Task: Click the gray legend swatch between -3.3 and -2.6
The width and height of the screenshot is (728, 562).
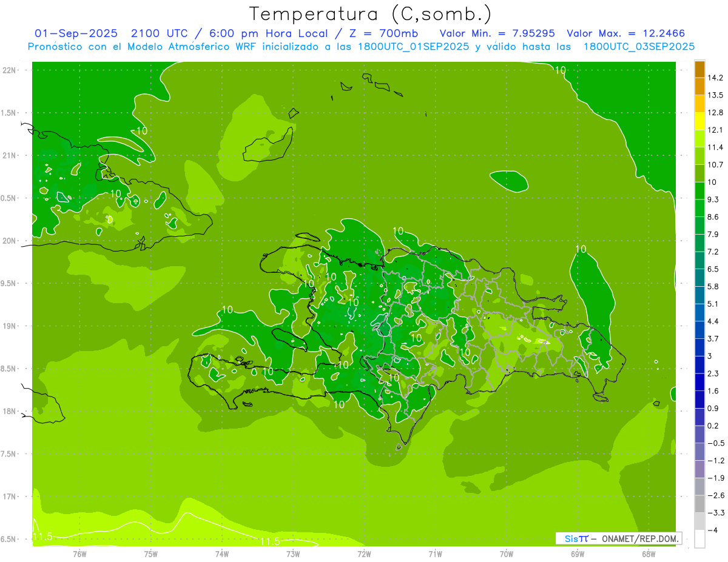Action: [699, 504]
